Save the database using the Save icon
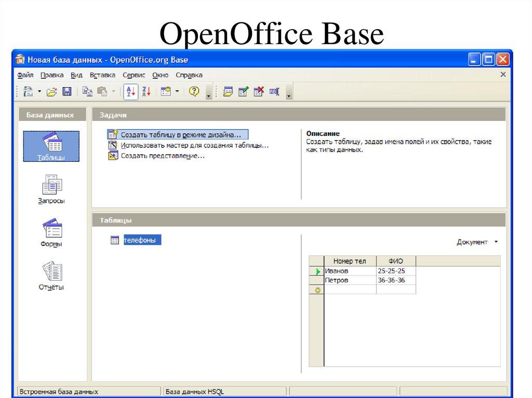 pyautogui.click(x=67, y=91)
